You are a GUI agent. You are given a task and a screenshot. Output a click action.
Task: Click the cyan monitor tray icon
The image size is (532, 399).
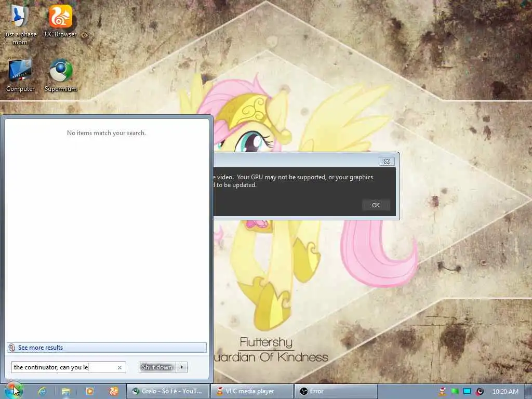467,391
